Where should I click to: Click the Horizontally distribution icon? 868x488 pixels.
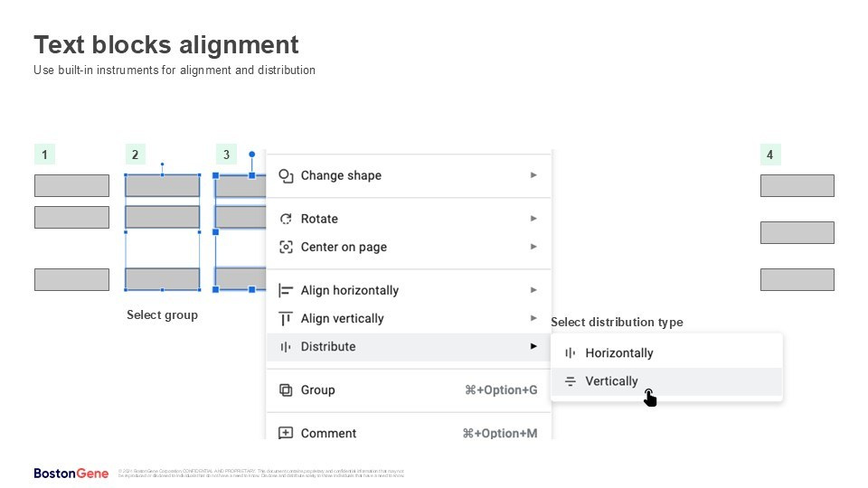click(570, 352)
